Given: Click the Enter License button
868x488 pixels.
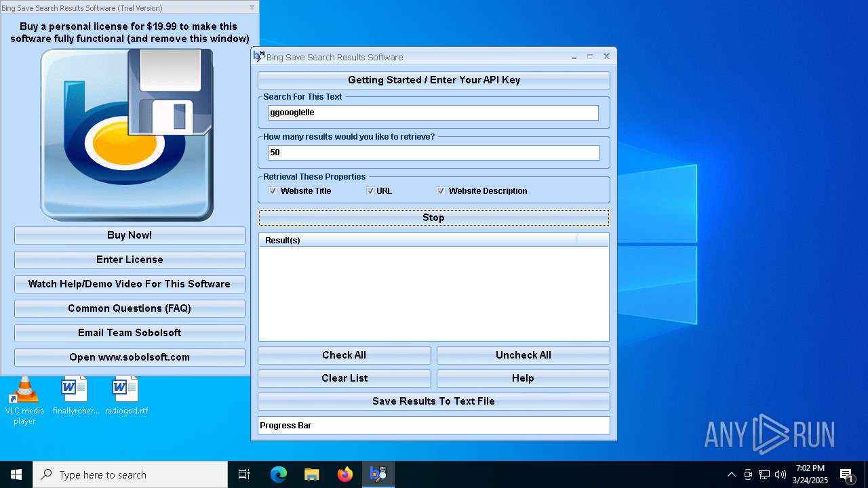Looking at the screenshot, I should click(x=130, y=260).
